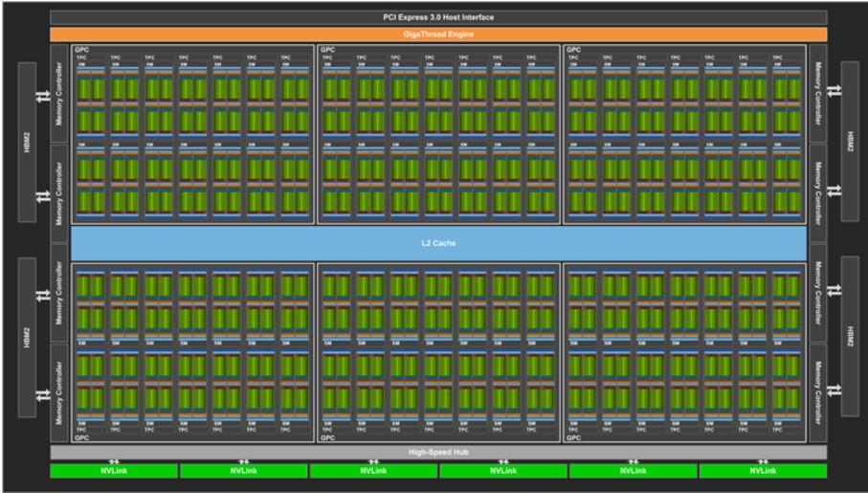
Task: Click the blue L2 Cache block
Action: coord(438,243)
